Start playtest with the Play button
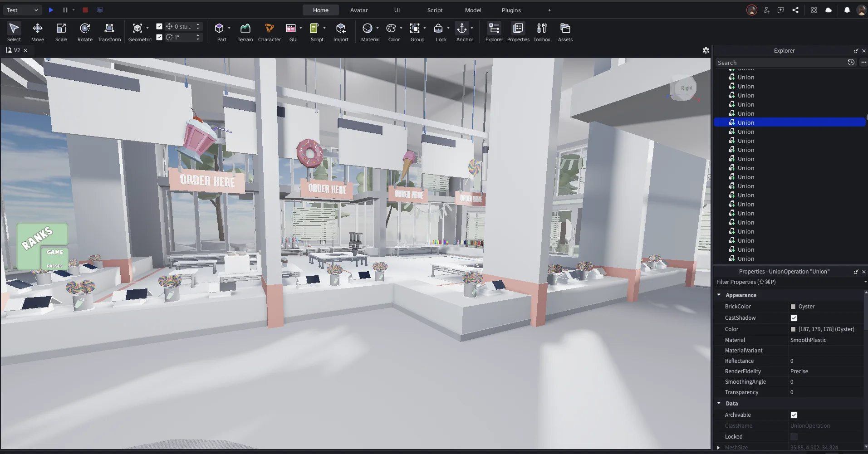 (51, 10)
